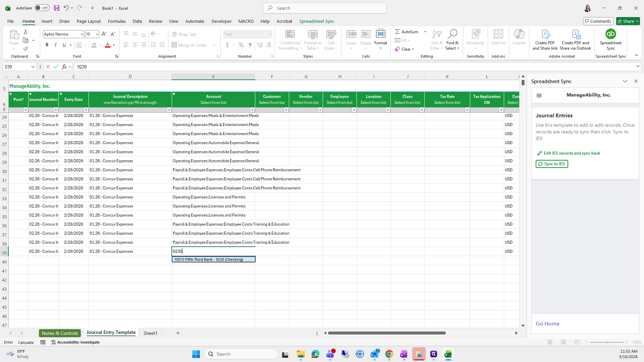The image size is (644, 362).
Task: Click the Save disk icon
Action: coord(57,8)
